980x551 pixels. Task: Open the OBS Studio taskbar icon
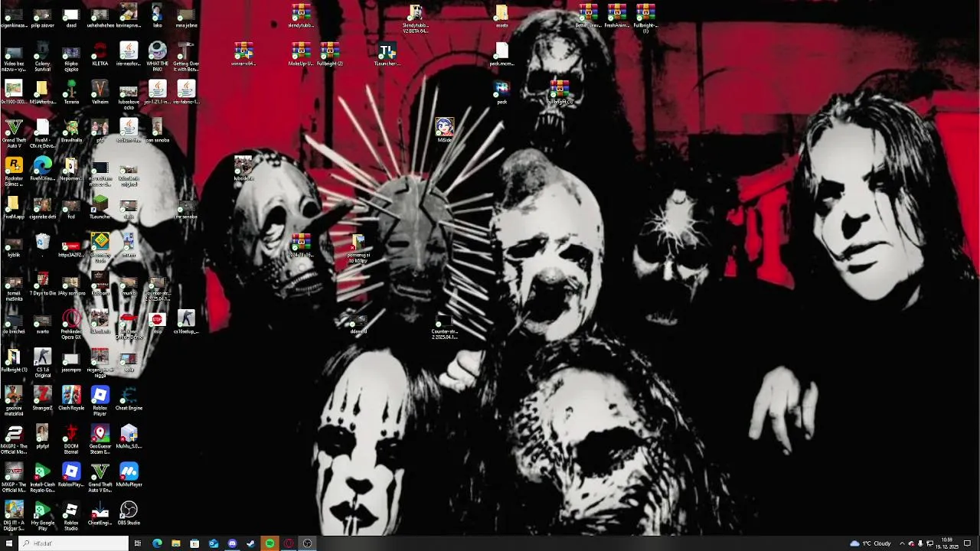coord(308,543)
